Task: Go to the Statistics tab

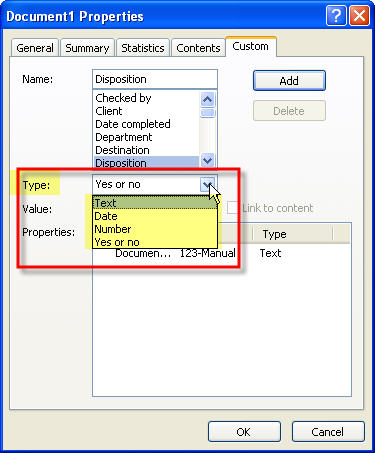Action: pyautogui.click(x=143, y=48)
